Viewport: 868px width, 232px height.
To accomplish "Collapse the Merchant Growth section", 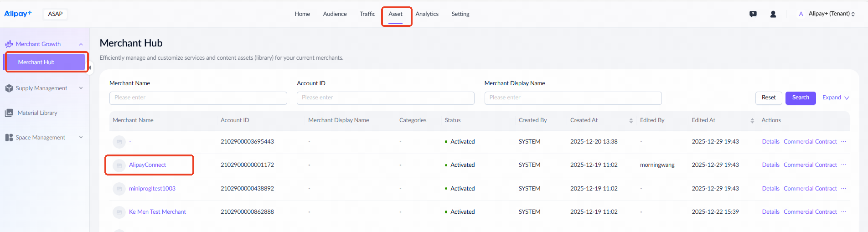I will (x=81, y=44).
